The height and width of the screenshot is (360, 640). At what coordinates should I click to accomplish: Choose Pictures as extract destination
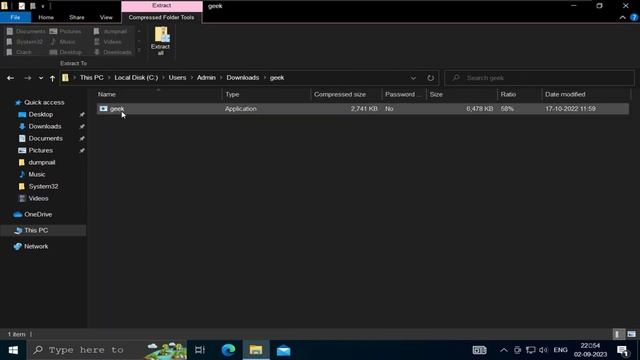click(x=66, y=31)
